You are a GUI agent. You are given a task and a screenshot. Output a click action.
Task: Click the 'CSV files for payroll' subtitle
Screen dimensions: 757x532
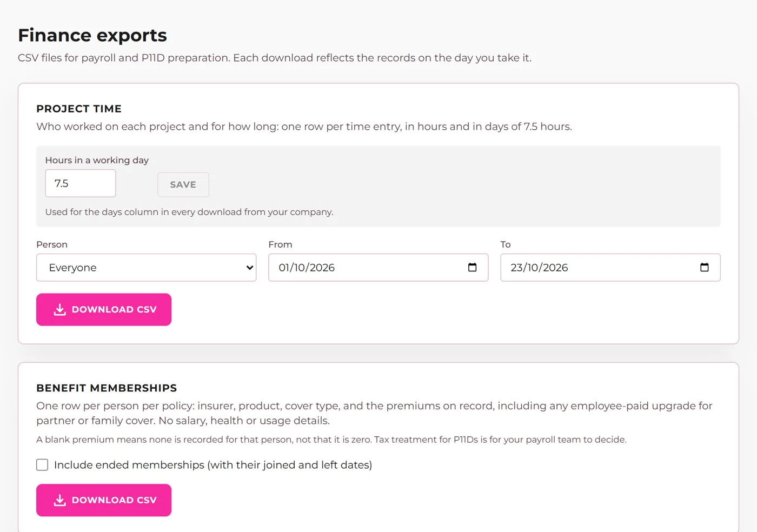pyautogui.click(x=275, y=58)
